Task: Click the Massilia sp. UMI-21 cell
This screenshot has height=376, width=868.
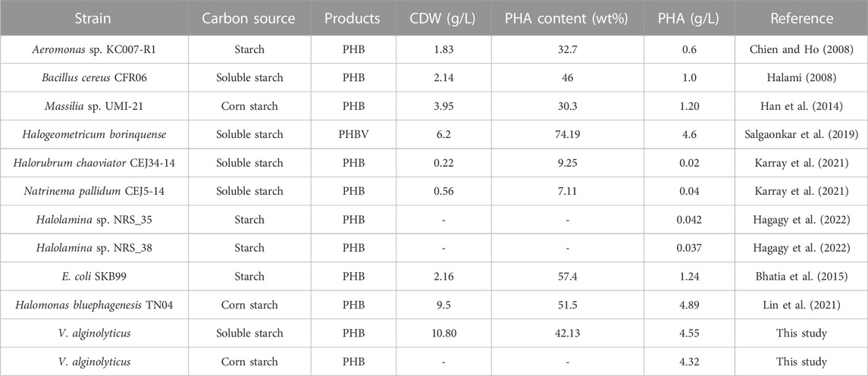Action: coord(93,106)
